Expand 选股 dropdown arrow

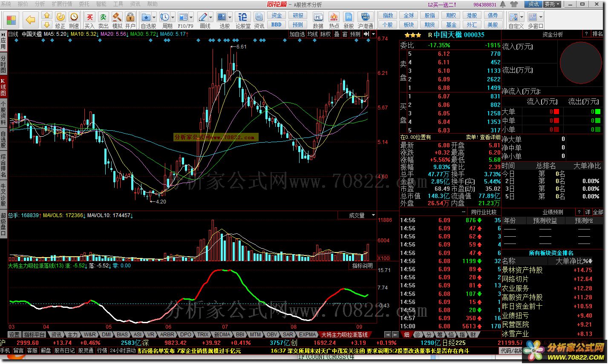tap(230, 17)
